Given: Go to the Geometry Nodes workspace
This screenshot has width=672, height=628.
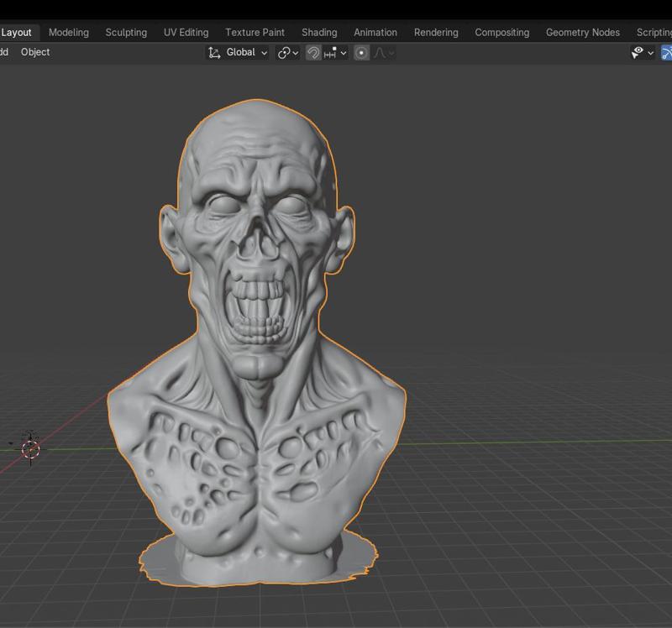Looking at the screenshot, I should click(x=582, y=32).
